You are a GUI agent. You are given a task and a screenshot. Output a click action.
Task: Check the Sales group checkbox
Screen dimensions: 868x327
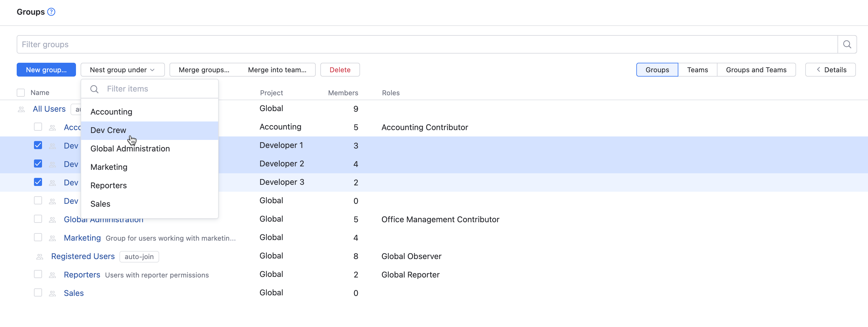point(38,293)
